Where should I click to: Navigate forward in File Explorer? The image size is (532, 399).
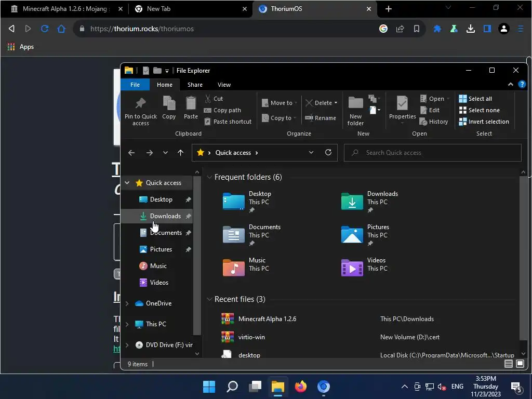point(149,153)
